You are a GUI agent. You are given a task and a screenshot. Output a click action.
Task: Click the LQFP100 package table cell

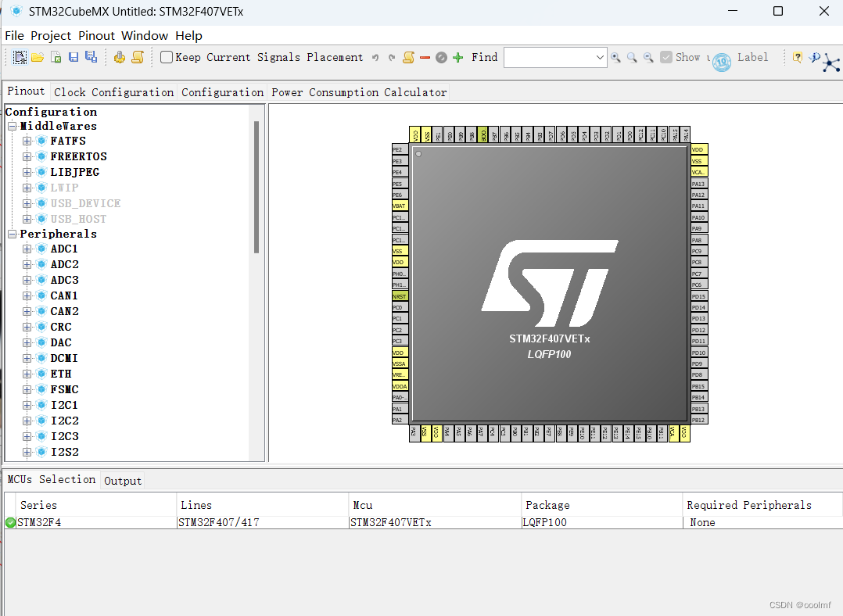click(x=601, y=522)
